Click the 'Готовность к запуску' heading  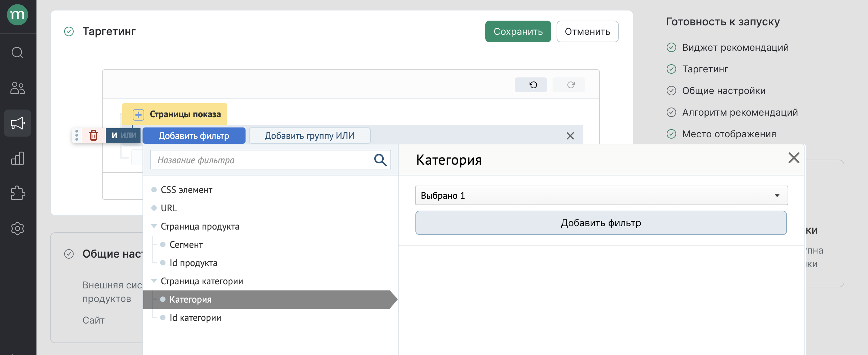tap(723, 22)
